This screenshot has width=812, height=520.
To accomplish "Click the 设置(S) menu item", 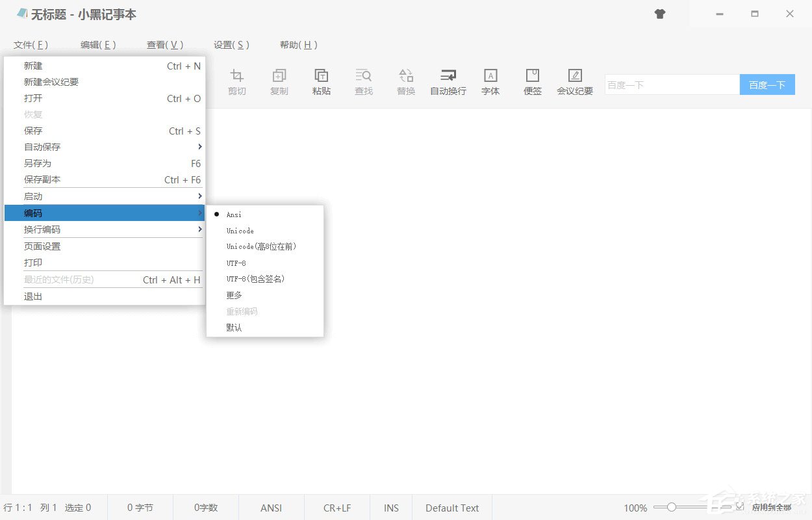I will pos(231,45).
